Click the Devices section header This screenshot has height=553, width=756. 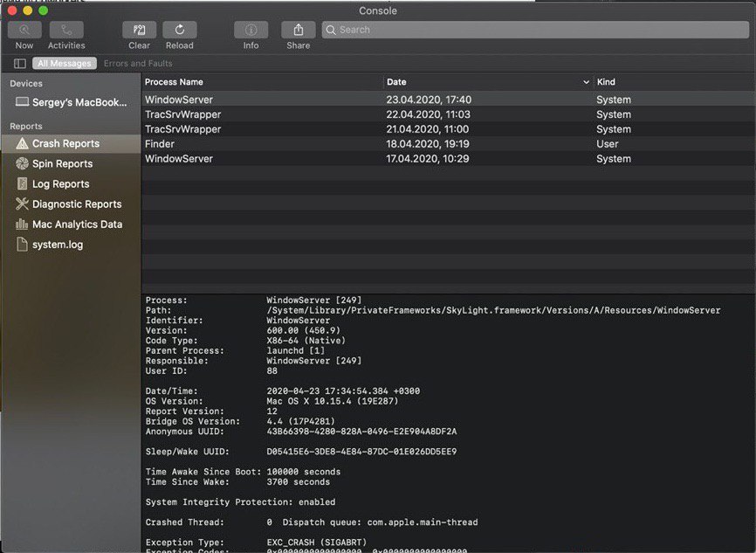point(26,84)
